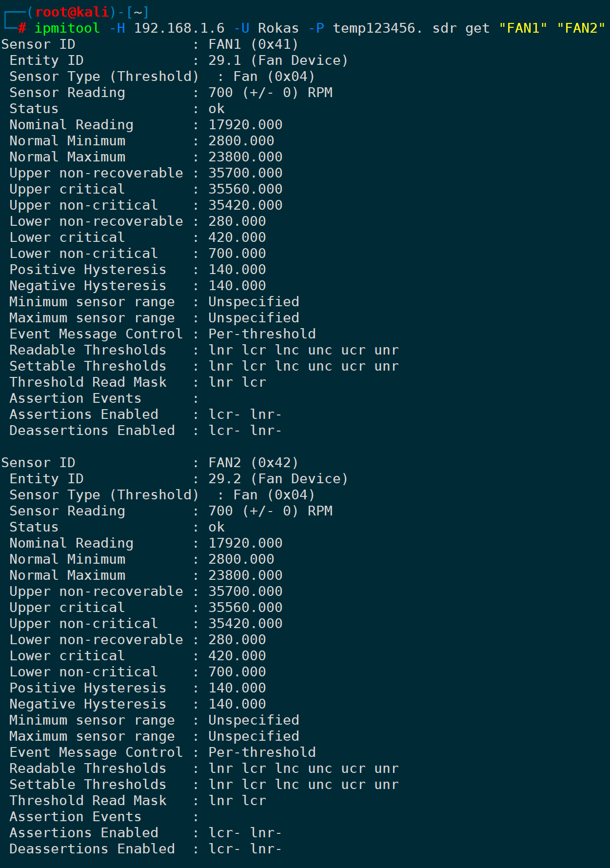Click FAN2's Lower critical value 420.000
The image size is (610, 868).
[x=237, y=656]
